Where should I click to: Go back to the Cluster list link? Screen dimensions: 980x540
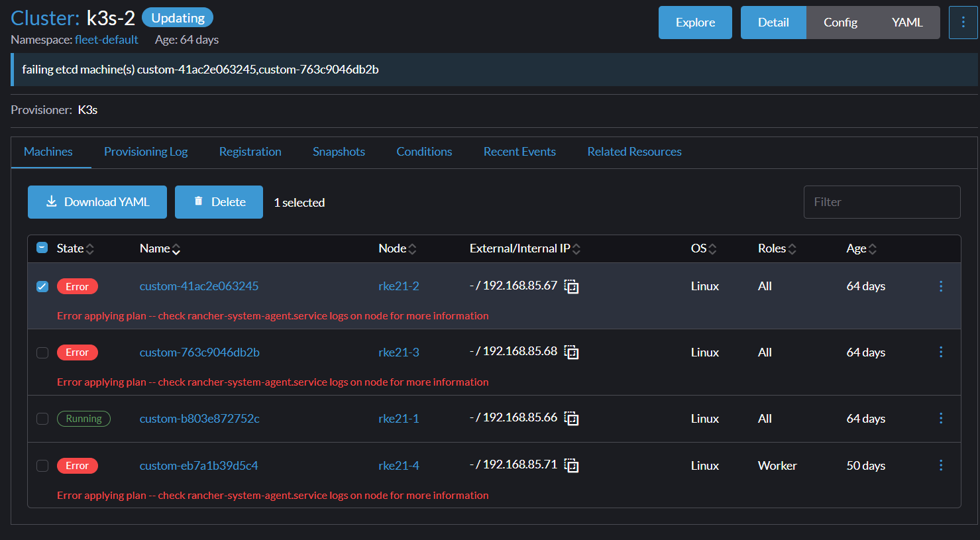point(45,18)
